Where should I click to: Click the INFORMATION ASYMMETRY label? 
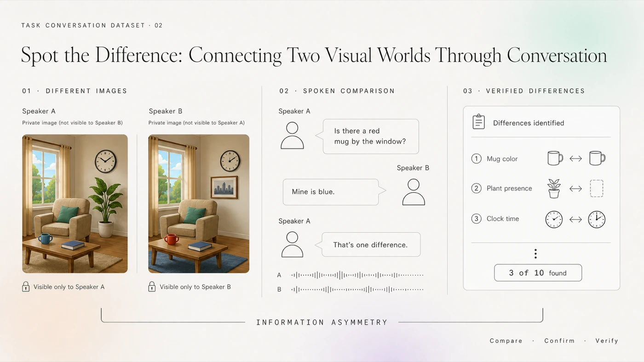click(322, 322)
